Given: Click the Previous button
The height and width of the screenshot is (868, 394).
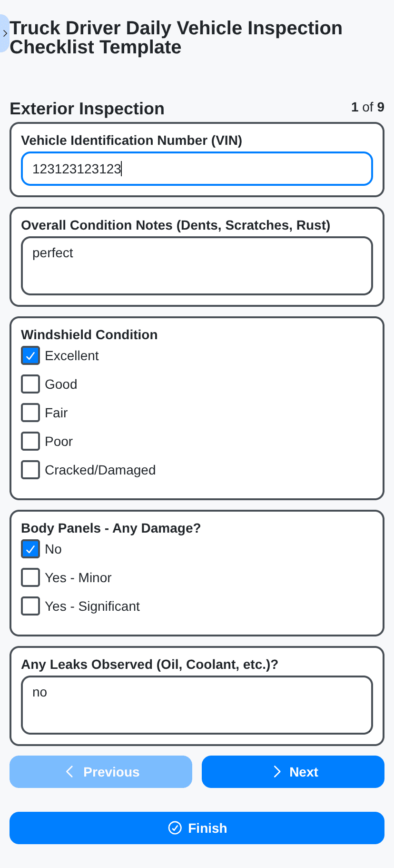Looking at the screenshot, I should pos(101,772).
